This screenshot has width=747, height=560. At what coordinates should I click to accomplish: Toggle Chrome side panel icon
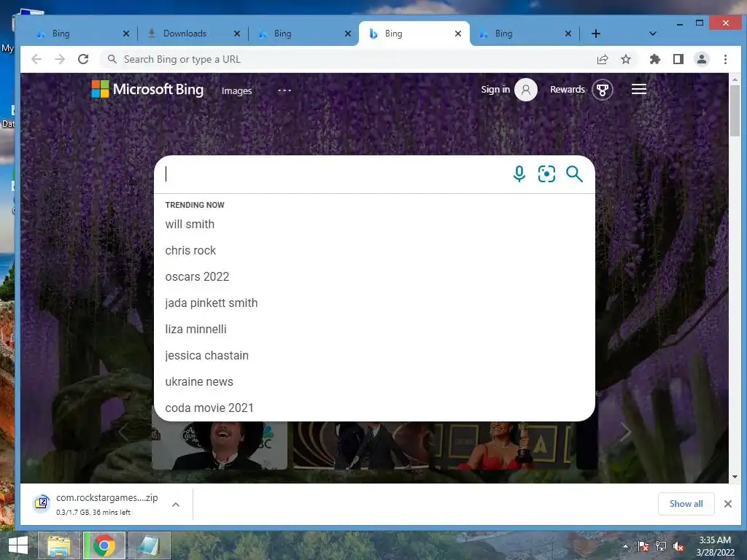tap(678, 59)
